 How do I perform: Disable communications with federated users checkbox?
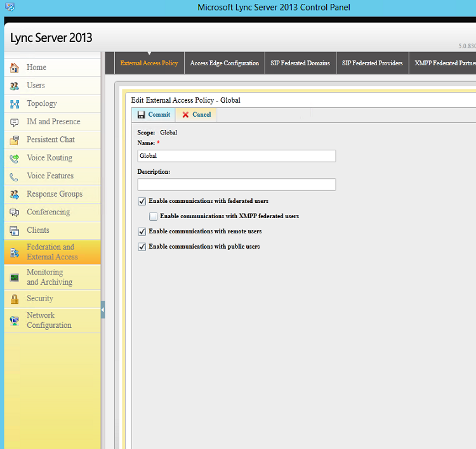point(142,201)
